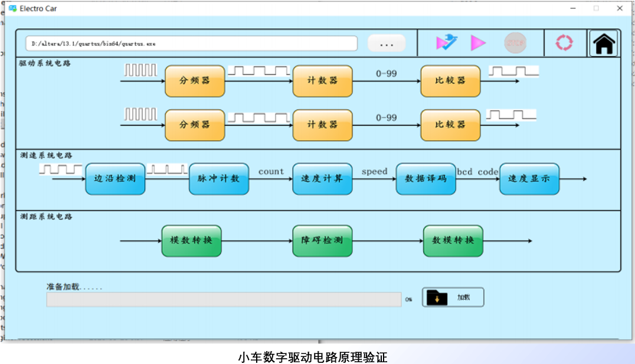
Task: Click the first row 比较器 block
Action: pos(450,81)
